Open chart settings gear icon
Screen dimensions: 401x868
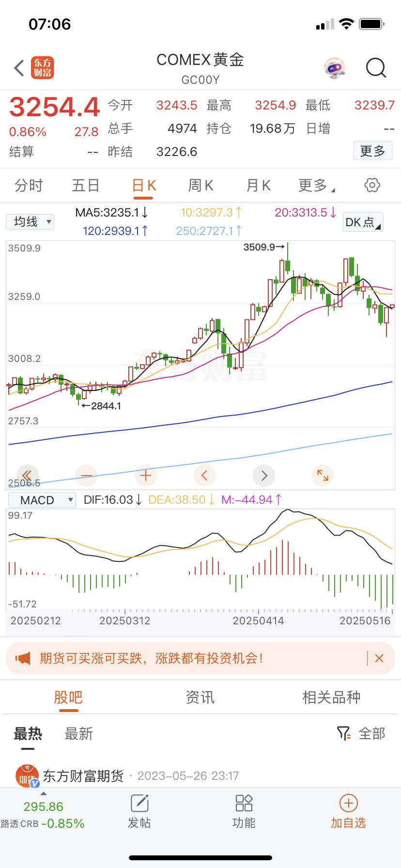pos(372,185)
